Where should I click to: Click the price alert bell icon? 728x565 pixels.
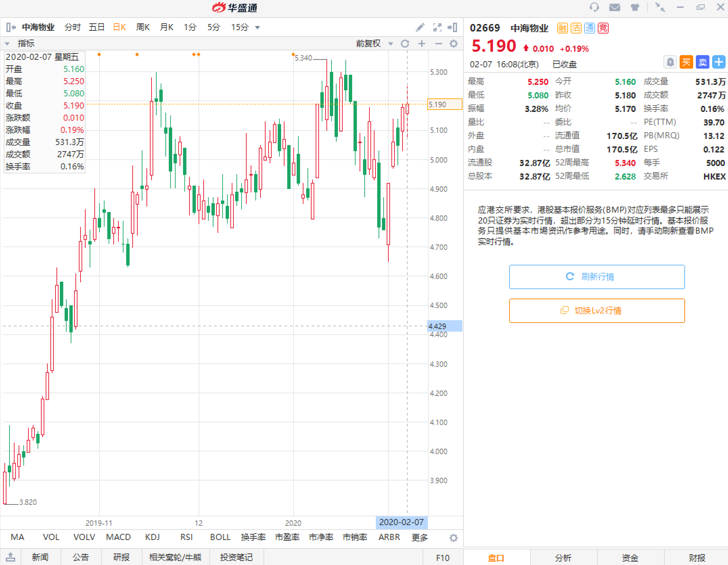click(x=670, y=62)
